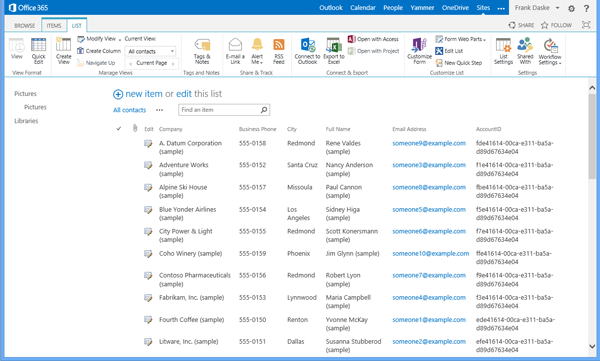The image size is (600, 361).
Task: Sort by Full Name column header
Action: (x=338, y=129)
